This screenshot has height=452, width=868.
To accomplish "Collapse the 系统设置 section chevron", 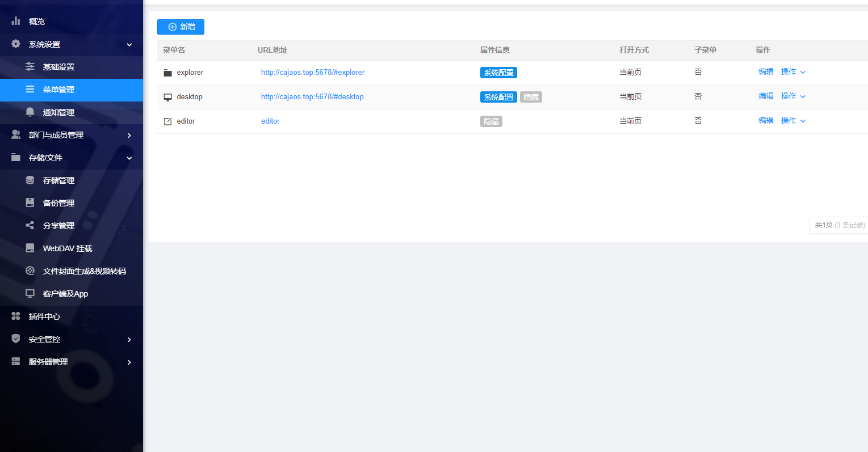I will point(129,44).
